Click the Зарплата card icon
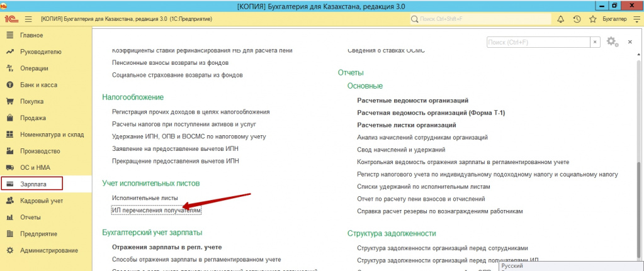Screen dimensions: 644x271 (x=10, y=184)
